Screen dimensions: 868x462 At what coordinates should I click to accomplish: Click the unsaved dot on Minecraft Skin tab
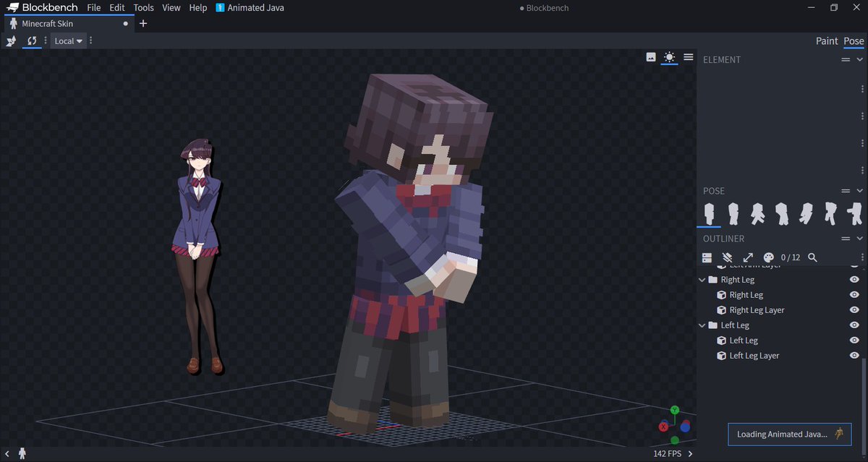(126, 24)
